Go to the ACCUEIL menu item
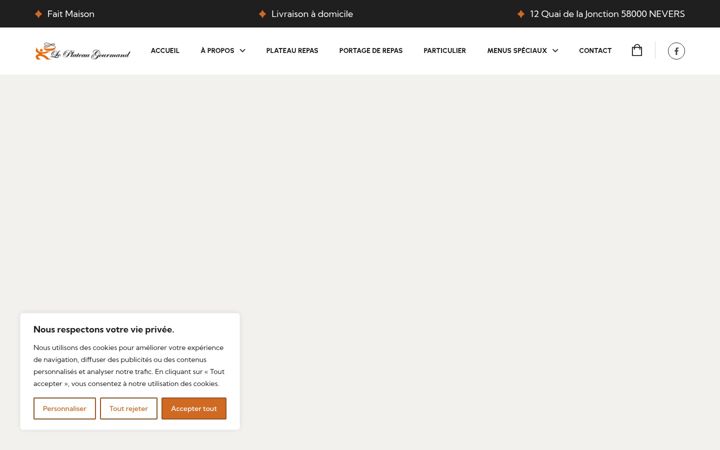Screen dimensions: 720x450 pyautogui.click(x=165, y=51)
